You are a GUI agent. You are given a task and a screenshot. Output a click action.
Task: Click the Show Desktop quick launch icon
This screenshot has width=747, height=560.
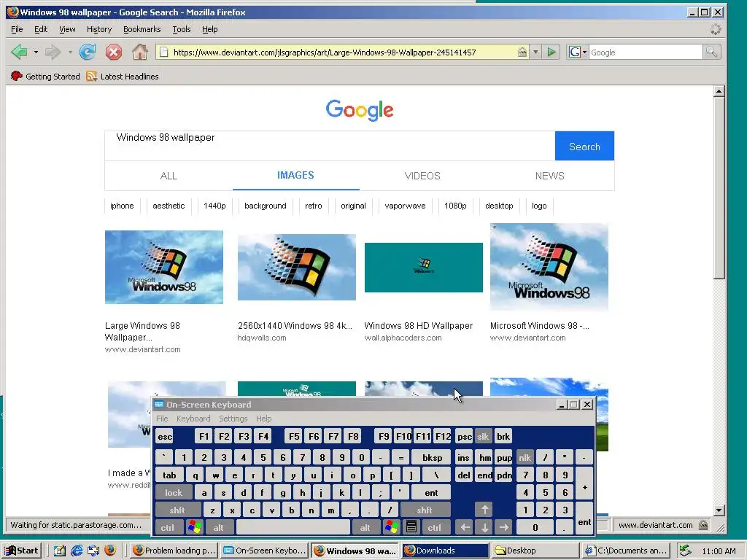click(59, 551)
